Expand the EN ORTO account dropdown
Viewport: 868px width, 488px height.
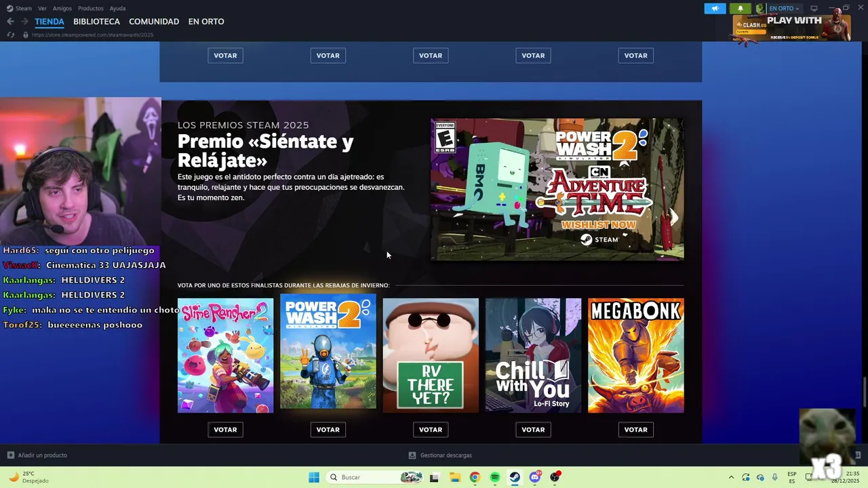point(797,9)
